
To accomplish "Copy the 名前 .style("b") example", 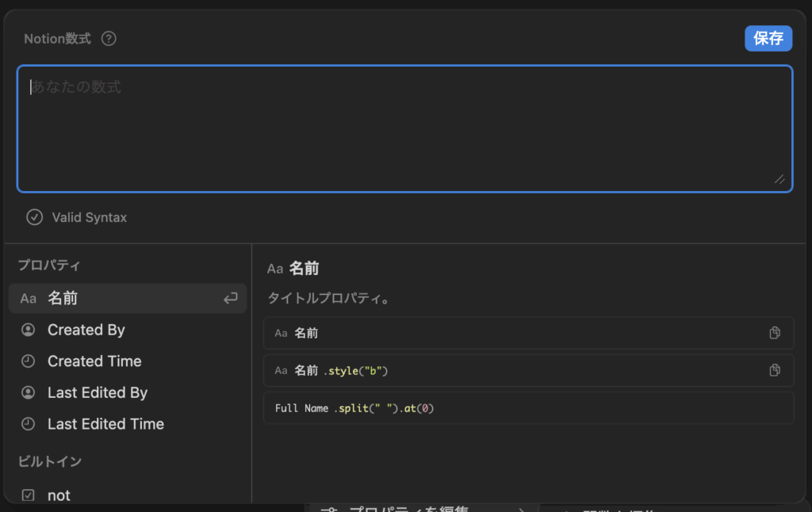I will click(x=775, y=370).
